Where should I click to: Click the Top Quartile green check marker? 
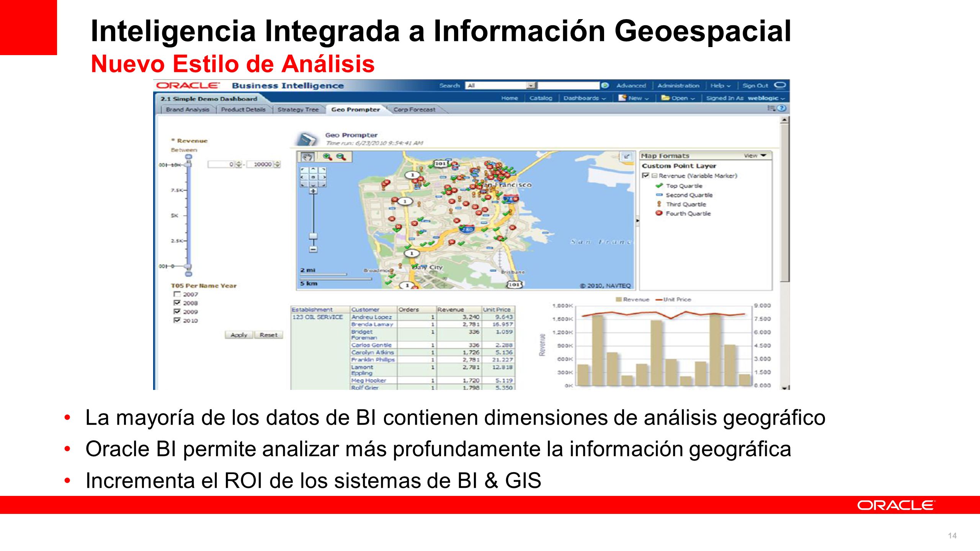(x=659, y=186)
